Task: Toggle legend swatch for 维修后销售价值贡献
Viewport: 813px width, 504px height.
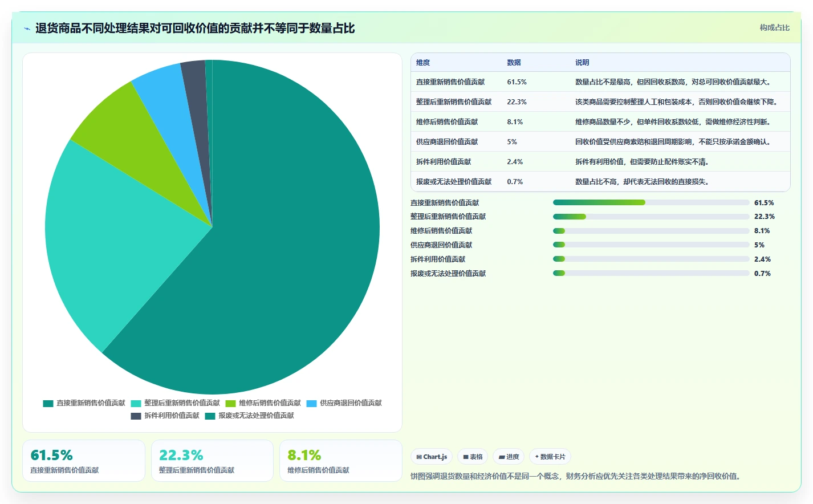Action: point(230,403)
